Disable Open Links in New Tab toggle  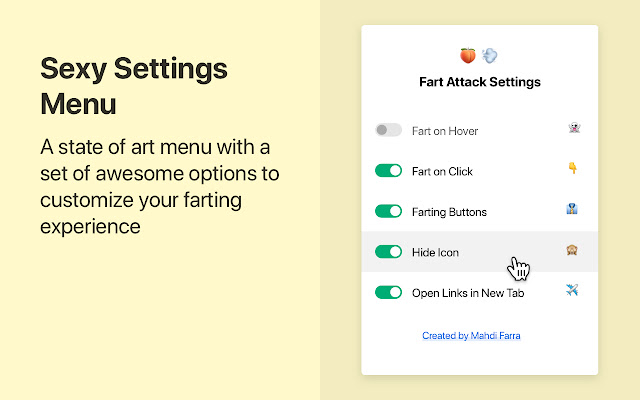(388, 293)
